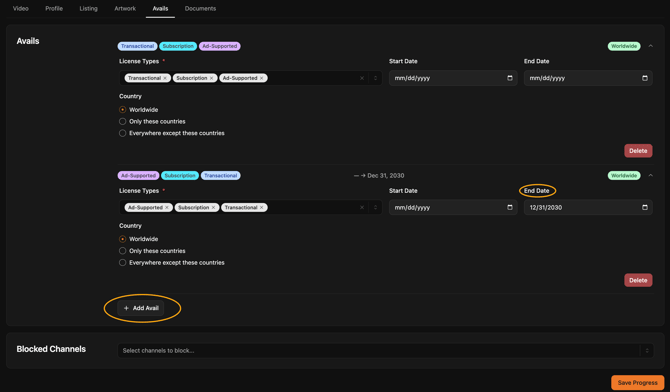670x392 pixels.
Task: Switch to the Avails tab
Action: coord(160,9)
